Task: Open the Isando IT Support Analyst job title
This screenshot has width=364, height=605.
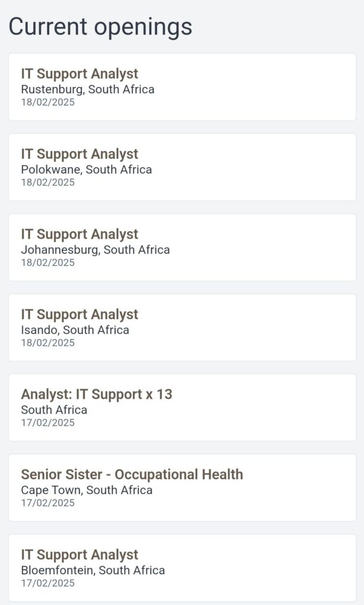Action: pyautogui.click(x=79, y=314)
